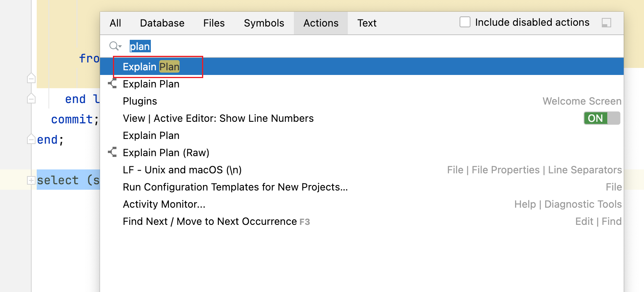644x292 pixels.
Task: Click the icon beside second Explain Plan
Action: [x=113, y=84]
